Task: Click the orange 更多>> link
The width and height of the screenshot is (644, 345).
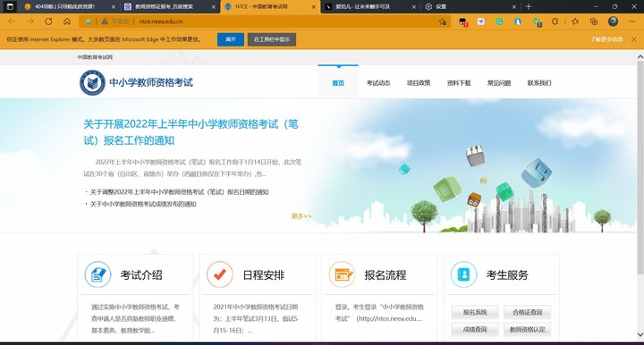Action: point(301,216)
